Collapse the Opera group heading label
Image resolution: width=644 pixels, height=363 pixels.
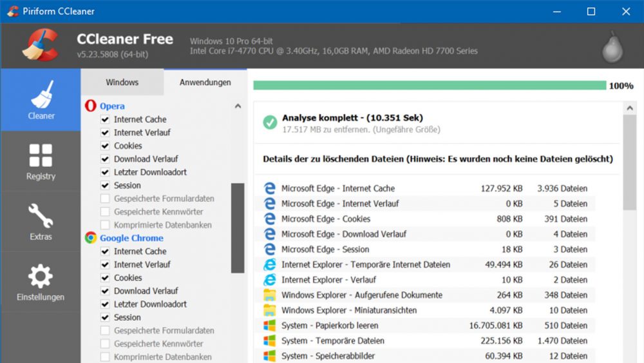(x=112, y=106)
